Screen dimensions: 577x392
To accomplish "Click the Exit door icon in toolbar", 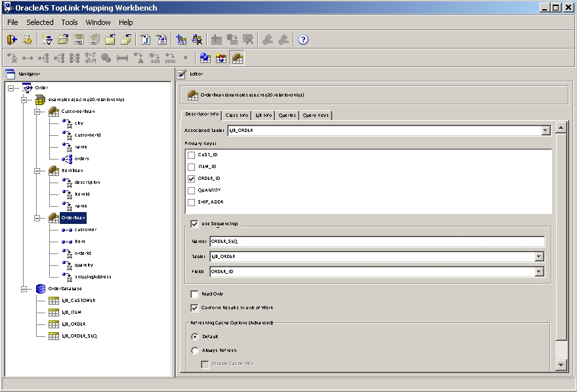I will click(x=12, y=39).
